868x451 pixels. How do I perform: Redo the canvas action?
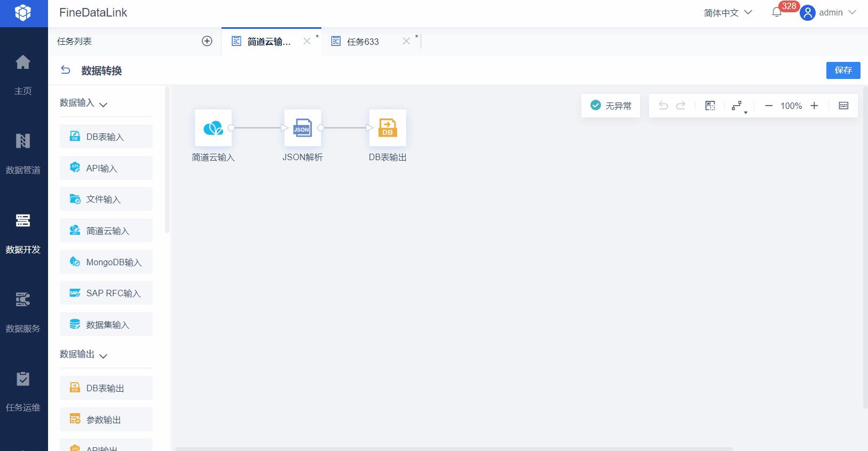681,106
